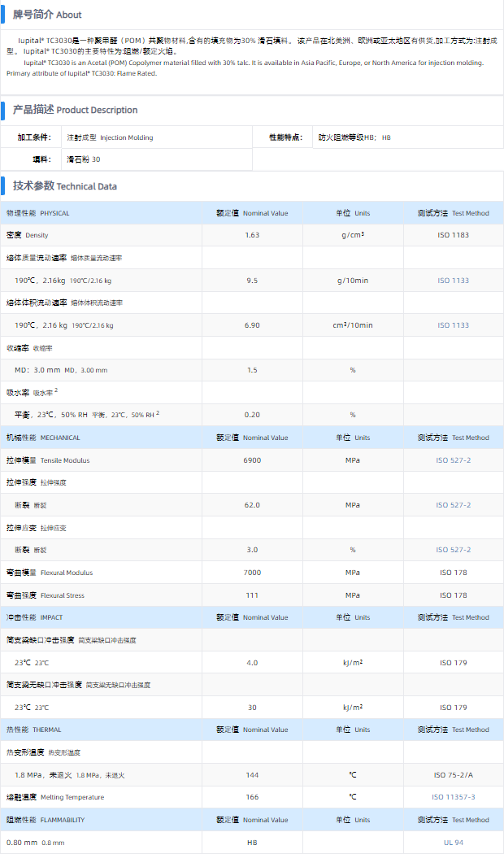Select the About section heading

pos(47,15)
